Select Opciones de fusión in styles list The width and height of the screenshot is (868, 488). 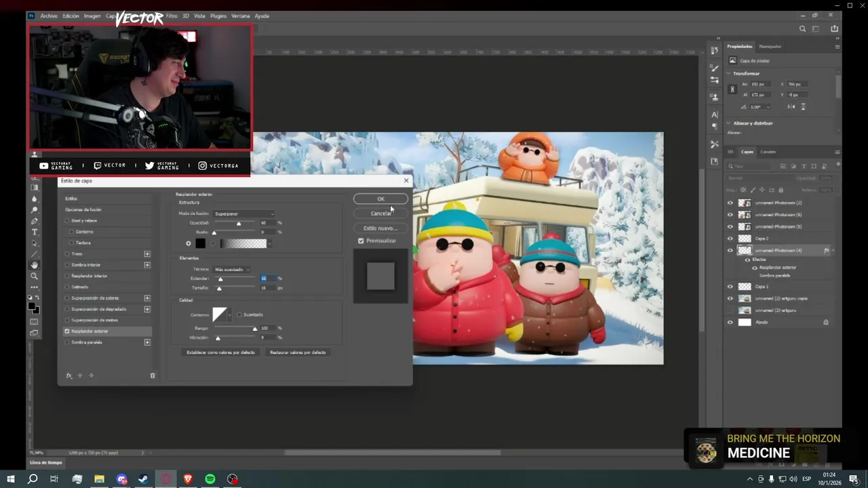[x=83, y=209]
